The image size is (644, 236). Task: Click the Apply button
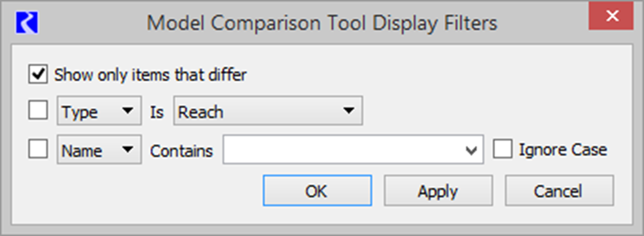click(x=438, y=191)
